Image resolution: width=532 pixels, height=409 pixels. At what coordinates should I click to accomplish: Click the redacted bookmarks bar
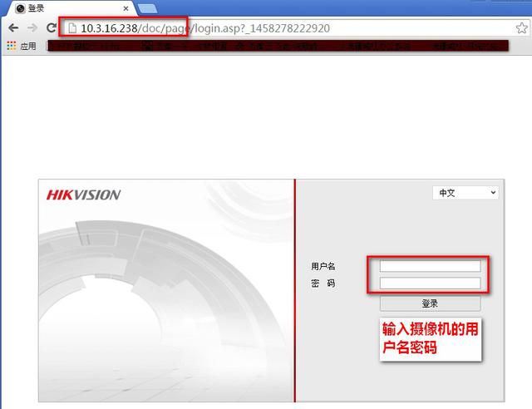pos(278,46)
